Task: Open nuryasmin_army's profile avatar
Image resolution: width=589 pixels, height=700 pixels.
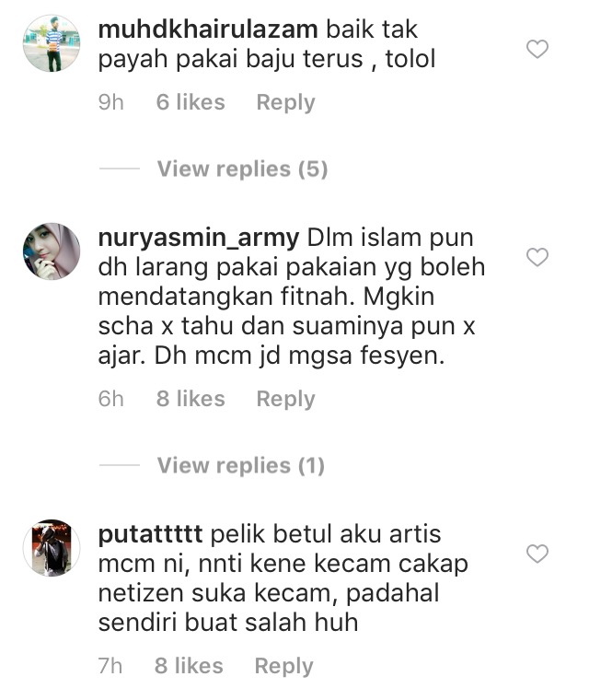Action: pyautogui.click(x=52, y=251)
